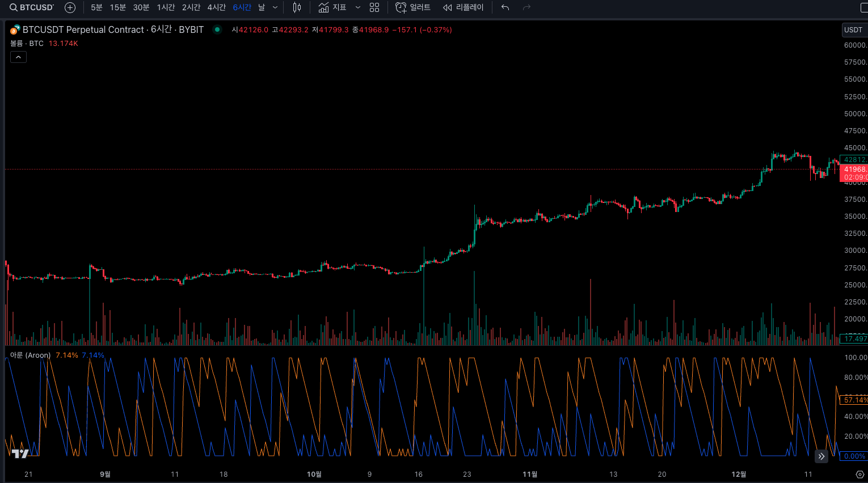
Task: Switch to the 5분 timeframe
Action: click(96, 7)
